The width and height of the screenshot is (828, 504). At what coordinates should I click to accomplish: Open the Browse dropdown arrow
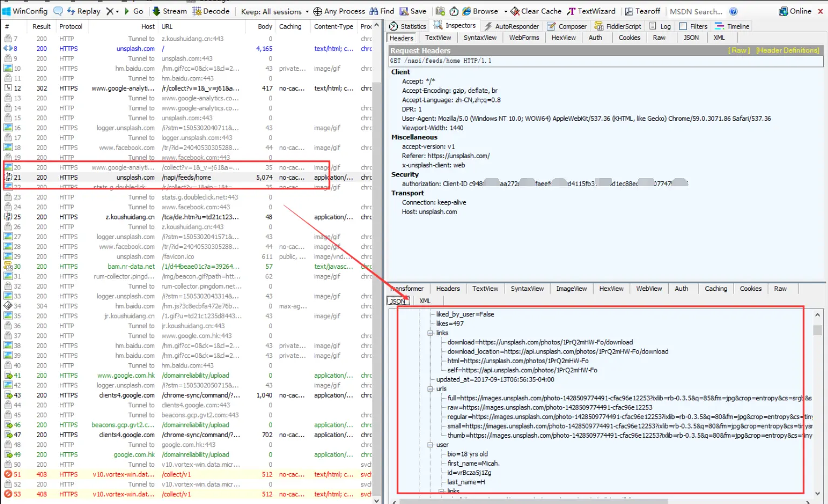click(x=506, y=11)
